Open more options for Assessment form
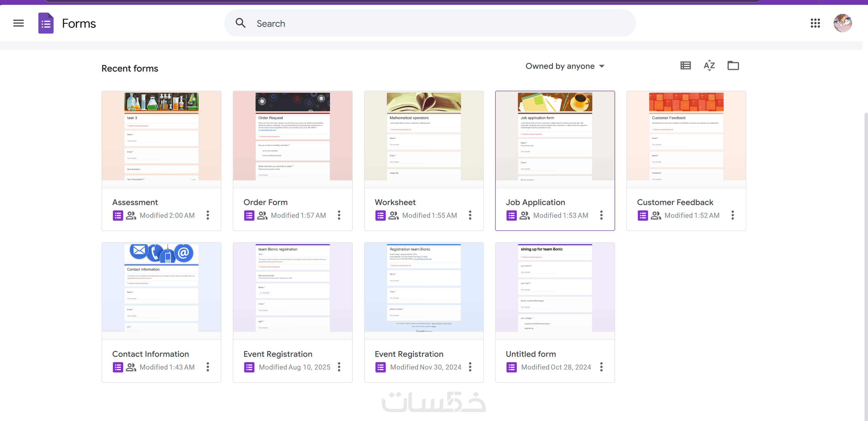The width and height of the screenshot is (868, 421). tap(208, 215)
